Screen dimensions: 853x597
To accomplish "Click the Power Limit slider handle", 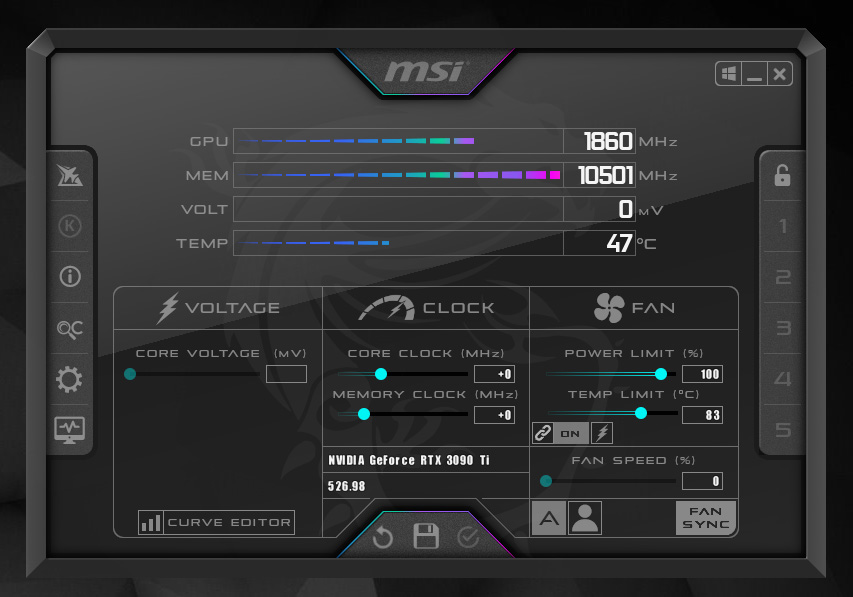I will (x=661, y=374).
